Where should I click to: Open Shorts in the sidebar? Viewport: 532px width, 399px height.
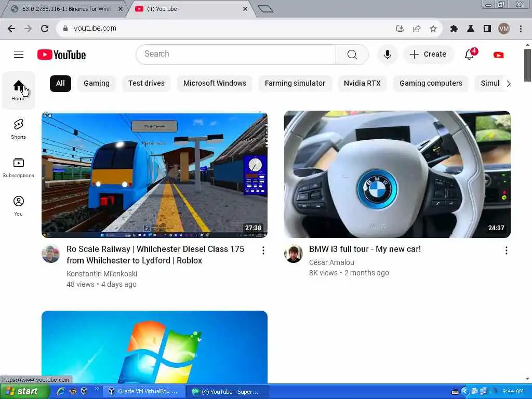pos(19,129)
